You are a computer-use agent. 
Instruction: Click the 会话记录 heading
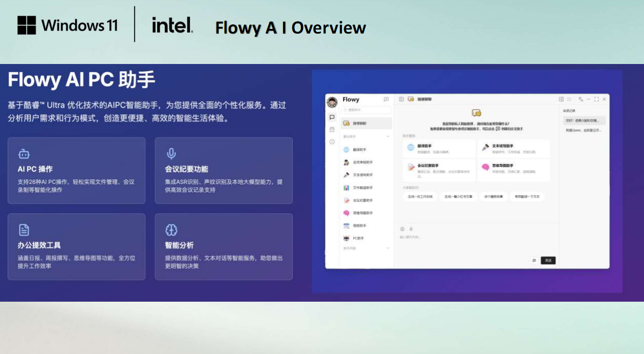569,110
